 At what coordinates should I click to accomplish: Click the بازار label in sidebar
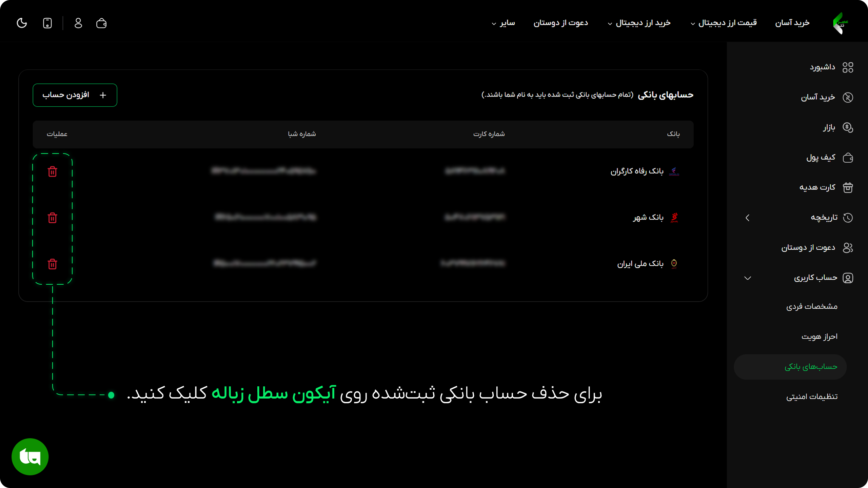tap(829, 127)
